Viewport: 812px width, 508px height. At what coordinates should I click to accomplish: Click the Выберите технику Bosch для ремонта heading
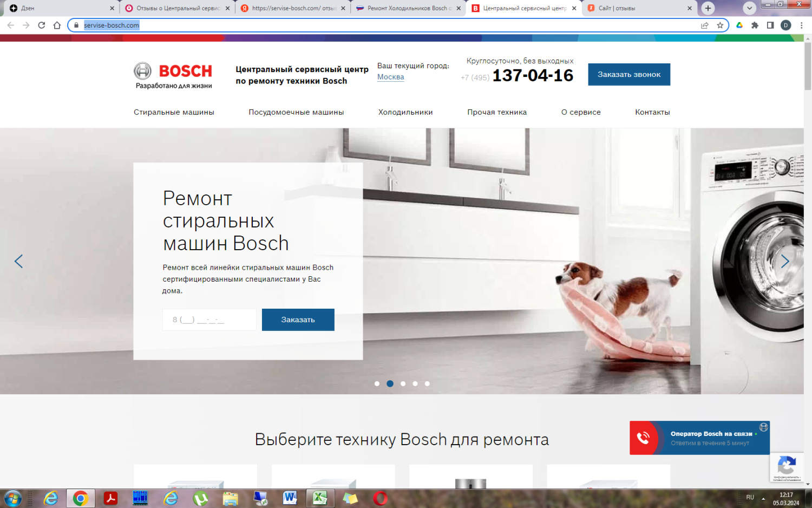[x=402, y=439]
